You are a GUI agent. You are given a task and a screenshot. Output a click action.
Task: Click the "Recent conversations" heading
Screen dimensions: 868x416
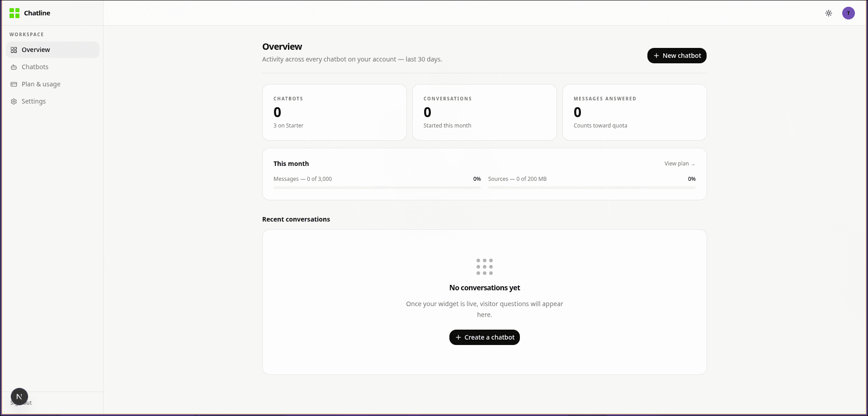(x=296, y=219)
